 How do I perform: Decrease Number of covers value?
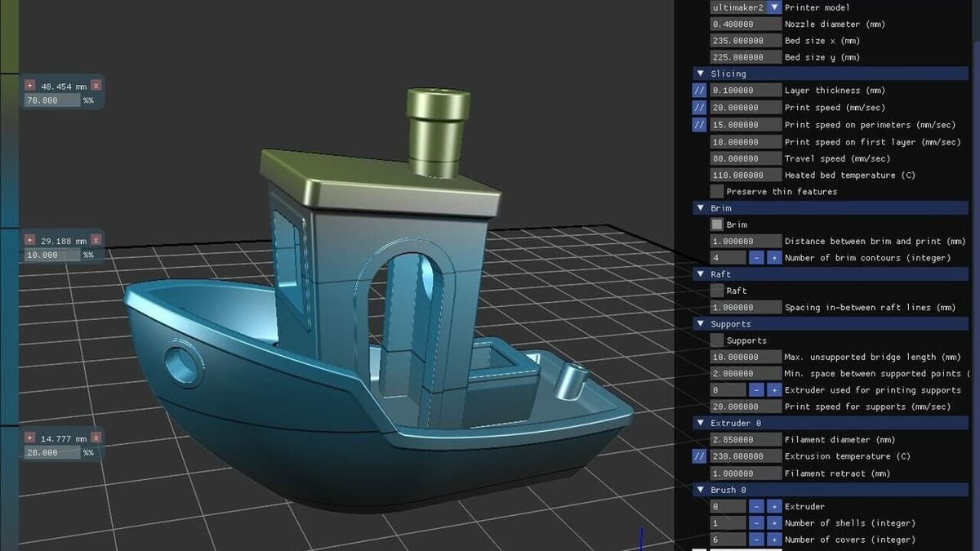(x=756, y=540)
